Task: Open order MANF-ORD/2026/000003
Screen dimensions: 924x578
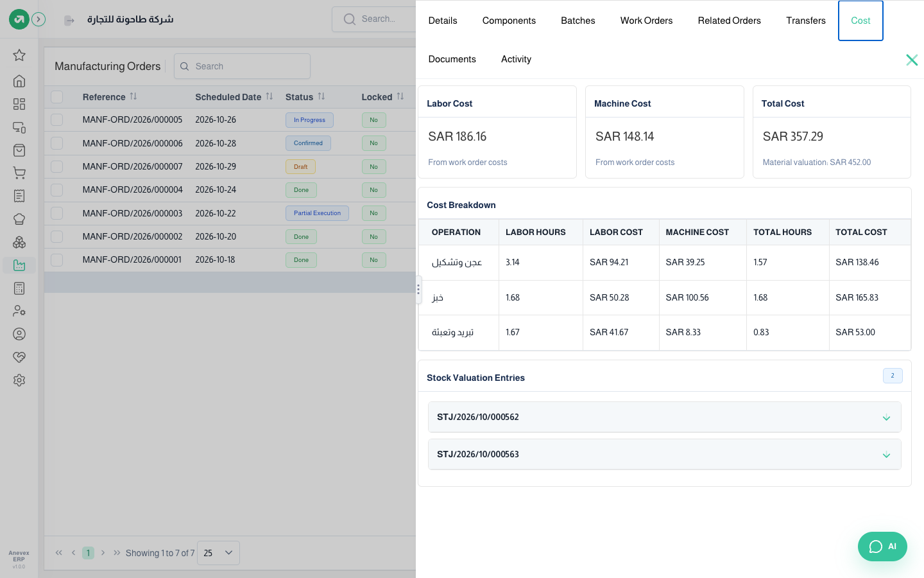Action: 132,213
